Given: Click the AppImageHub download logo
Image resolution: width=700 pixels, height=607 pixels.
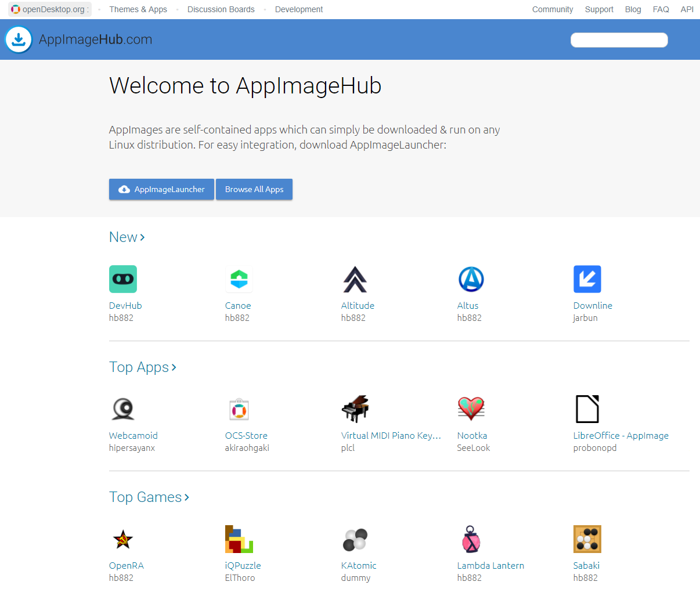Looking at the screenshot, I should [x=19, y=39].
